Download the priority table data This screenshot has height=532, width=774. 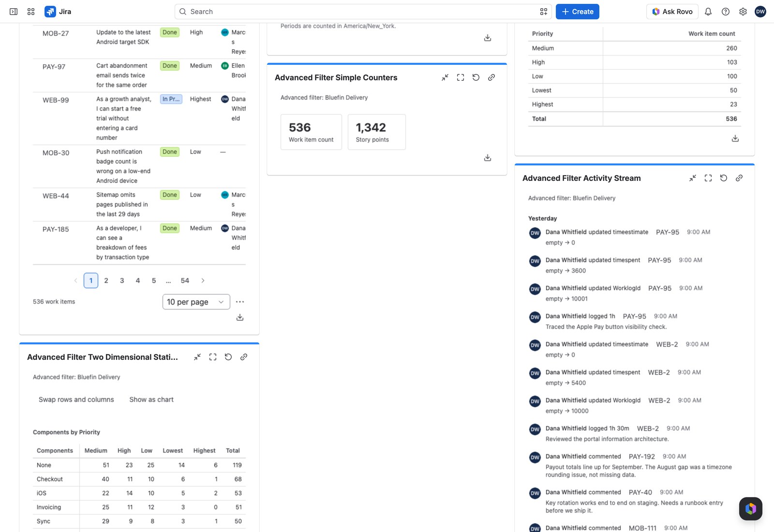pos(735,138)
